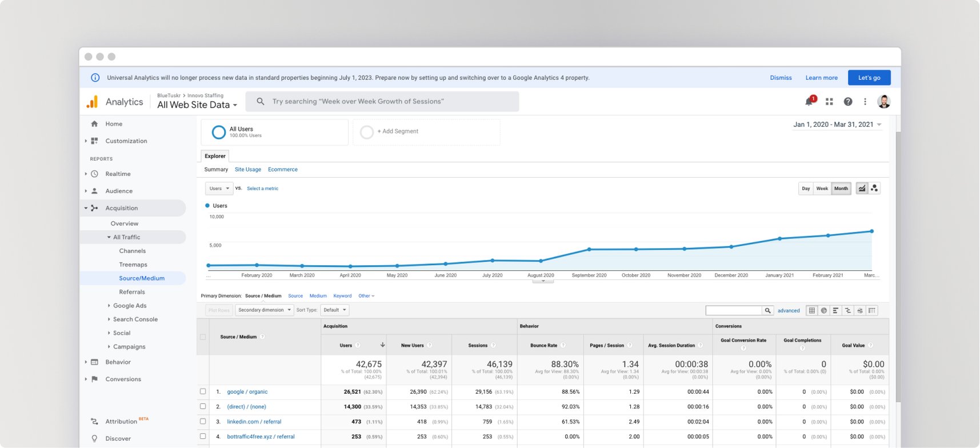Click the September 2020 data point on chart

(589, 249)
